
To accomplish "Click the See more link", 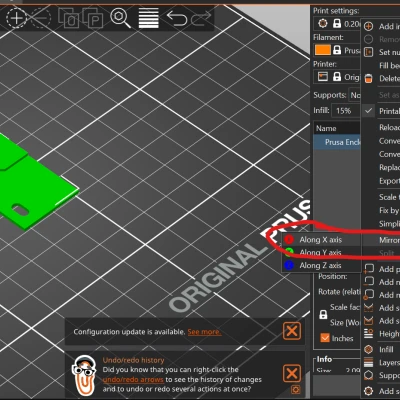I will point(204,332).
